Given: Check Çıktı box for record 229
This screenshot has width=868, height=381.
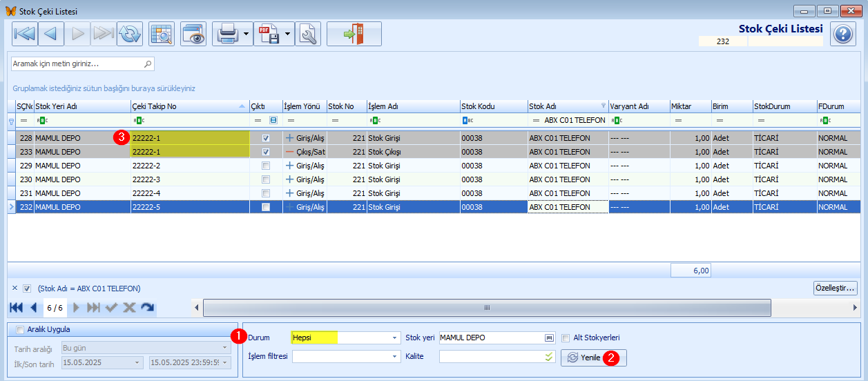Looking at the screenshot, I should 266,166.
